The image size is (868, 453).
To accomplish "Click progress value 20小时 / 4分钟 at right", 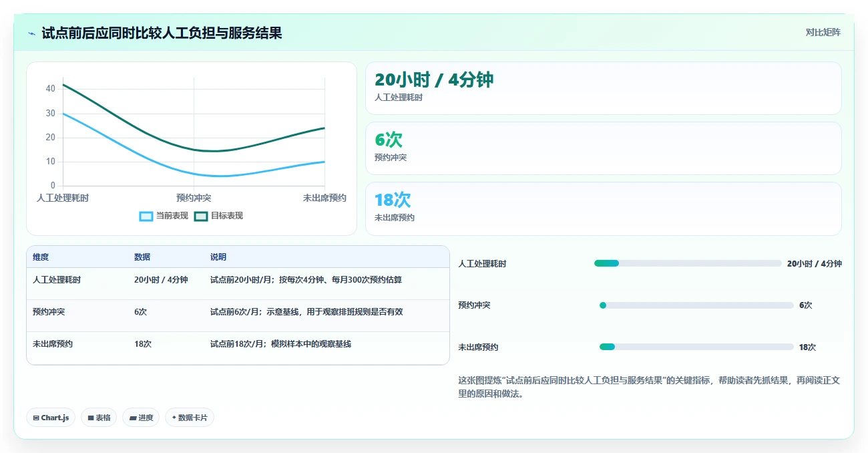I will [814, 264].
